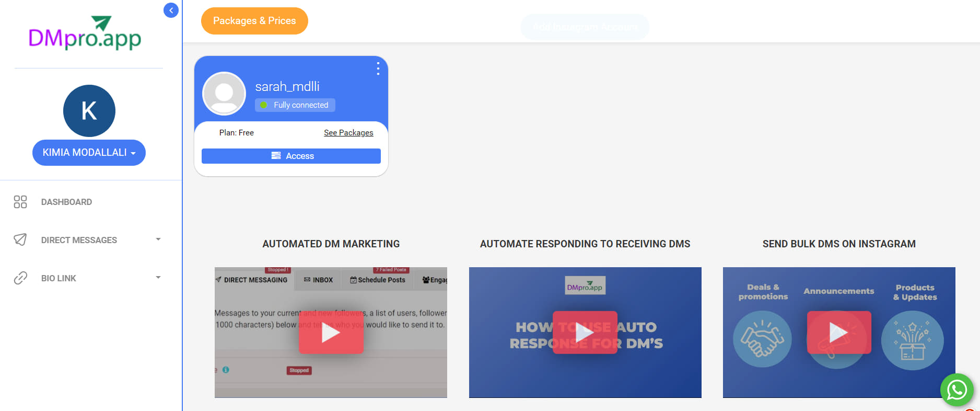
Task: Click AUTOMATE RESPONDING TO RECEIVING DMS heading
Action: coord(585,244)
